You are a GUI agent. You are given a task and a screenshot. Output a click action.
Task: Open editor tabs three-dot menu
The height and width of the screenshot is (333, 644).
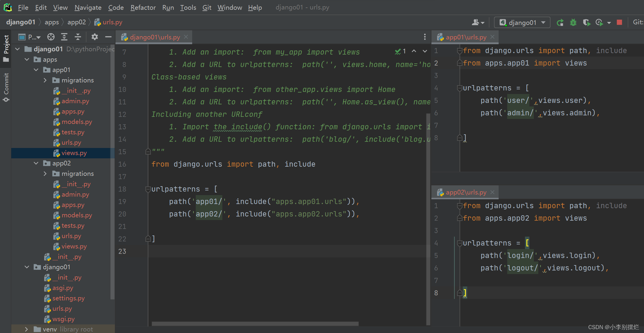(425, 37)
